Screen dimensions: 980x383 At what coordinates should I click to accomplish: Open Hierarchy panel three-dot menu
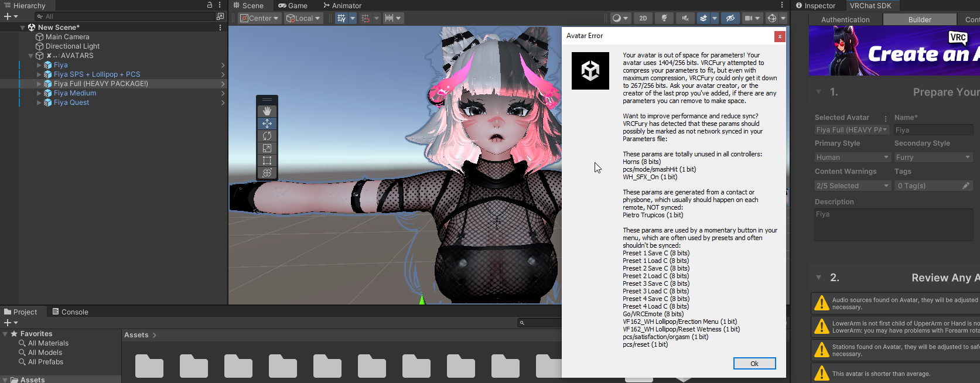220,5
